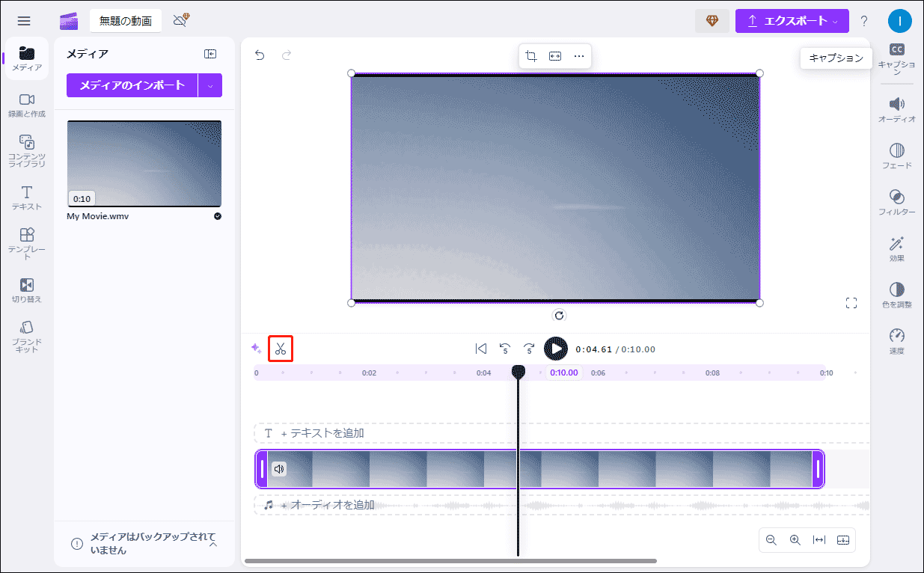Open the more options ellipsis
This screenshot has width=924, height=573.
(x=579, y=56)
